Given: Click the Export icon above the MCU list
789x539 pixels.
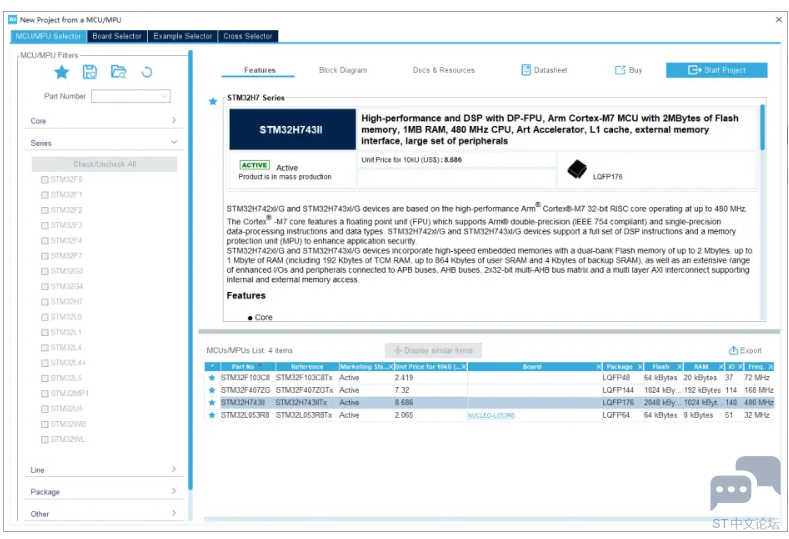Looking at the screenshot, I should click(733, 350).
